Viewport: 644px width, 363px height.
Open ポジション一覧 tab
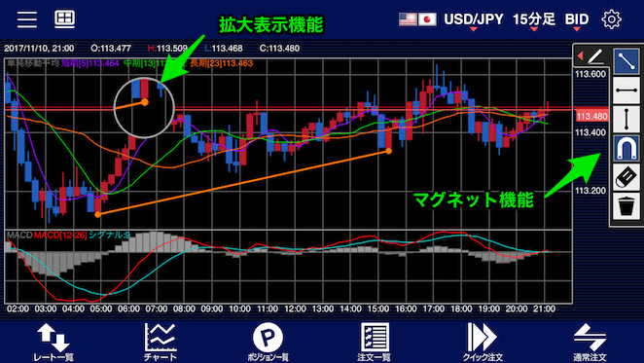pyautogui.click(x=268, y=343)
